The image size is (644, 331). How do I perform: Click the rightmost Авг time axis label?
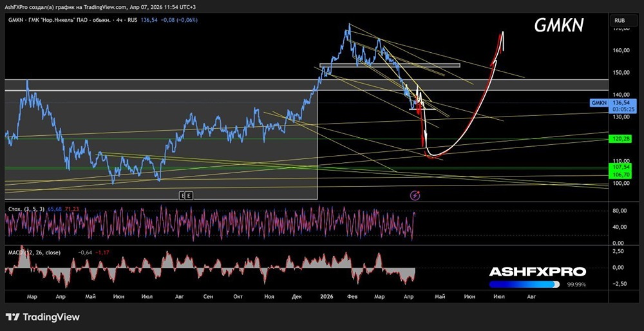531,296
